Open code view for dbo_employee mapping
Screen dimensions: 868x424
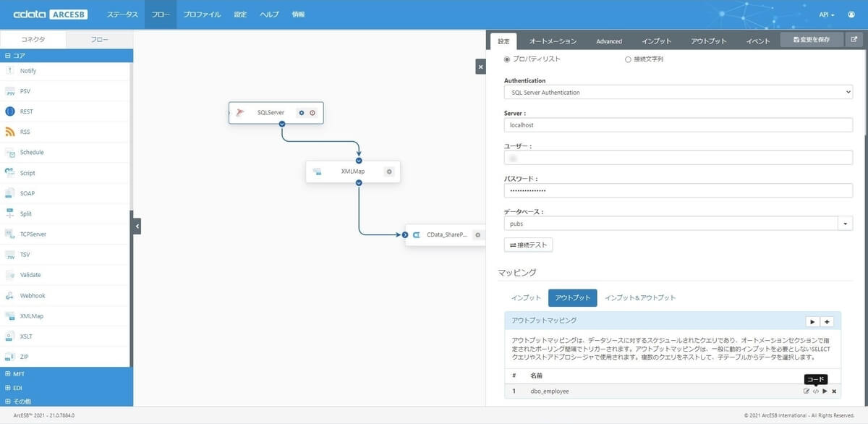(x=816, y=391)
